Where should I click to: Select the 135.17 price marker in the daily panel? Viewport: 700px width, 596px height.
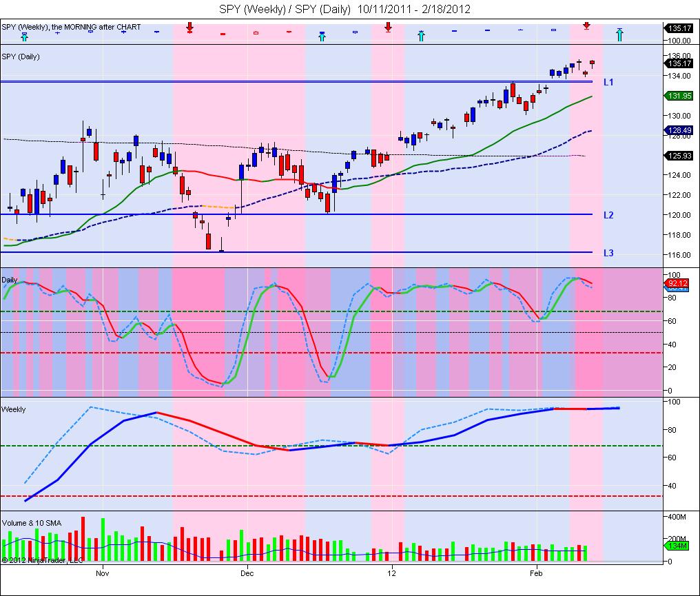tap(679, 64)
